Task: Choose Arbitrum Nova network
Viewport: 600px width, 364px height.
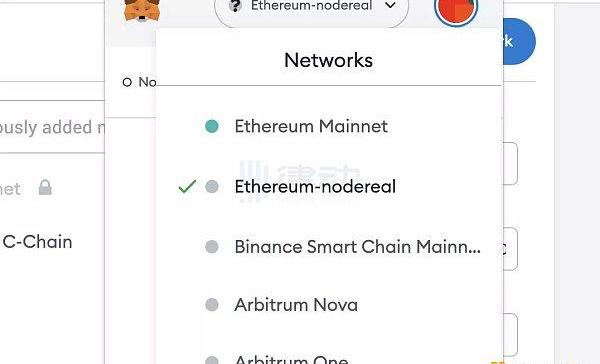Action: (329, 305)
